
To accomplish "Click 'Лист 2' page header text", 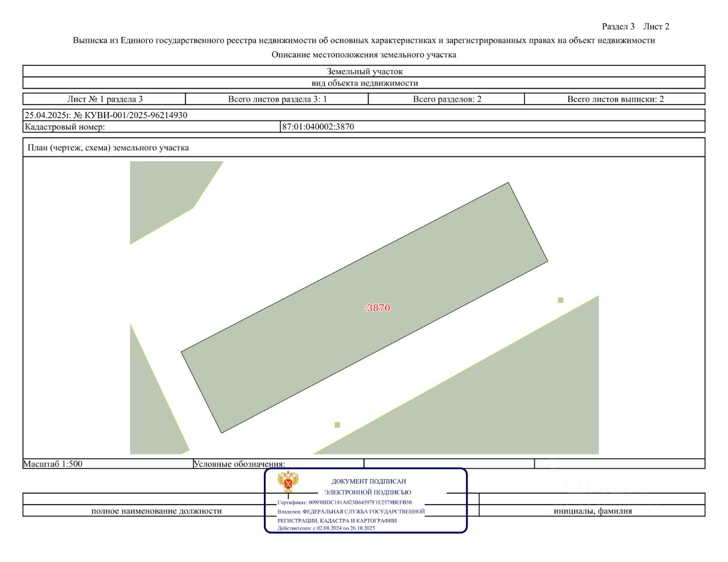I will (656, 26).
